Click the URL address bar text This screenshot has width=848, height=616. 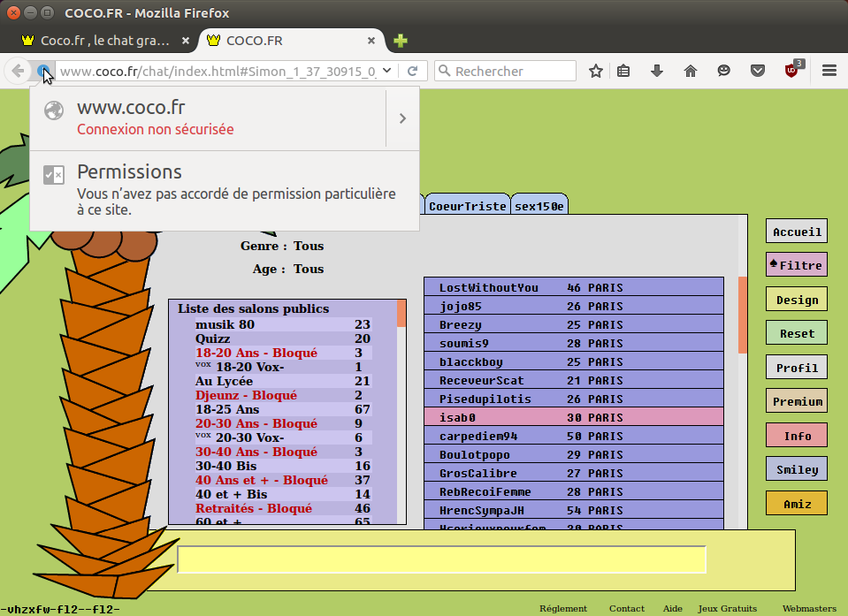pos(218,71)
